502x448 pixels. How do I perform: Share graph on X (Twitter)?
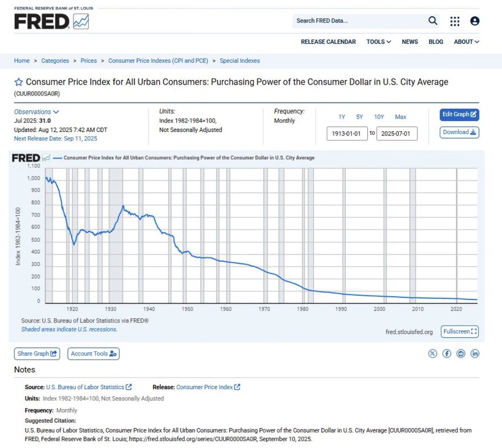coord(433,354)
